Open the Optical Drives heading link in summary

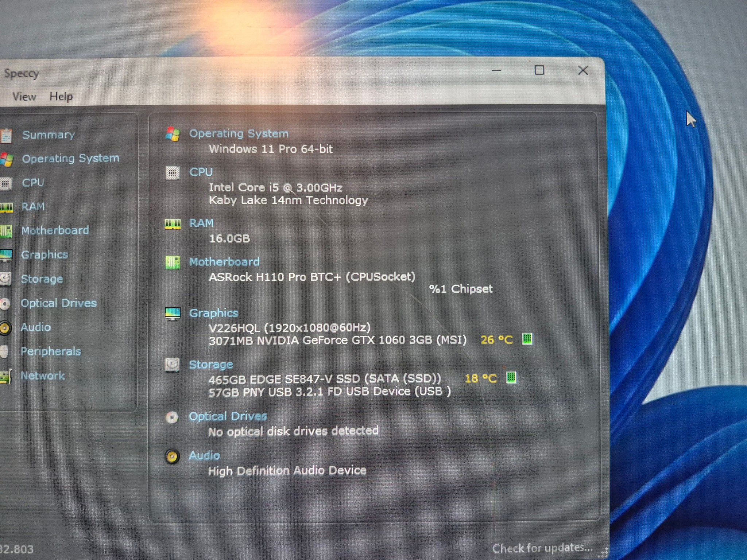228,416
